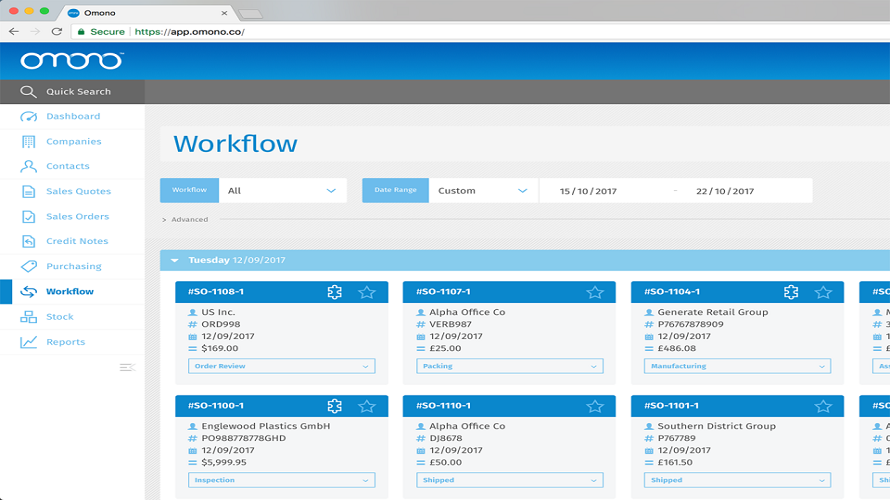Expand the Advanced filter options

click(185, 220)
